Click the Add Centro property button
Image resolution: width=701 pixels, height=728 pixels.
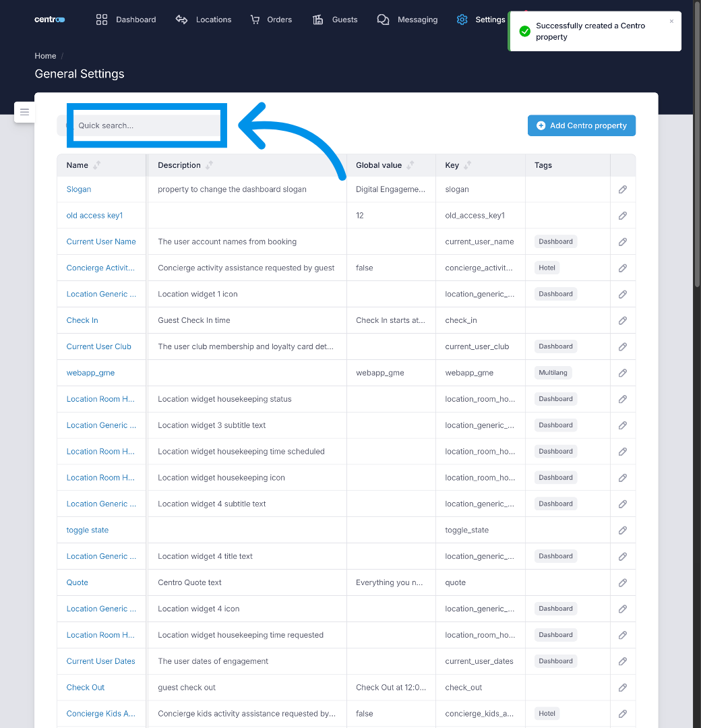[x=581, y=125]
